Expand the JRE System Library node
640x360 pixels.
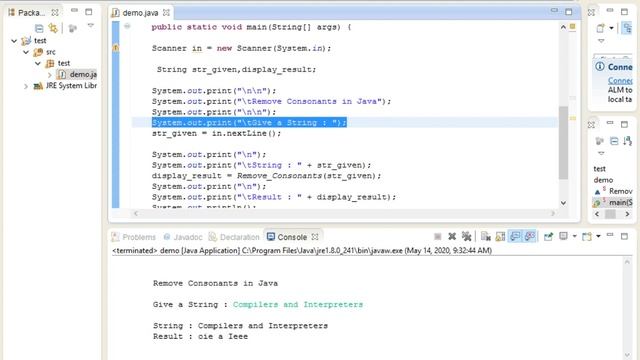(x=26, y=86)
